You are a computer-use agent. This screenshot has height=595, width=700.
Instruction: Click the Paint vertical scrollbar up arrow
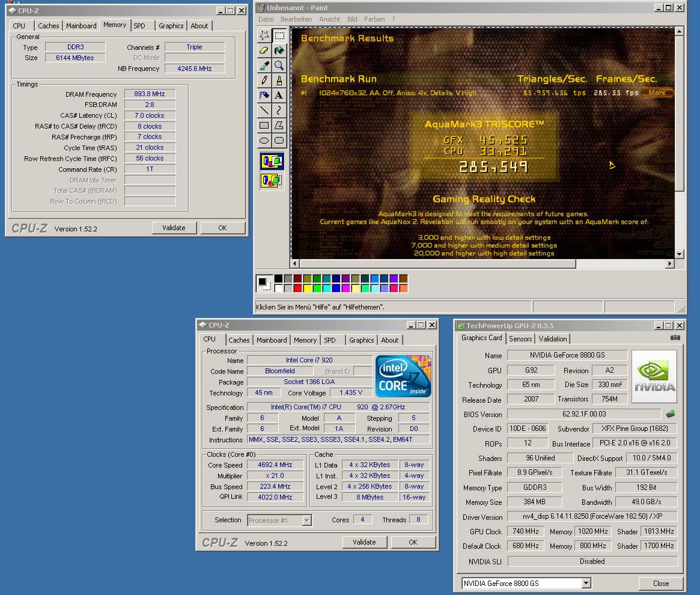point(679,31)
